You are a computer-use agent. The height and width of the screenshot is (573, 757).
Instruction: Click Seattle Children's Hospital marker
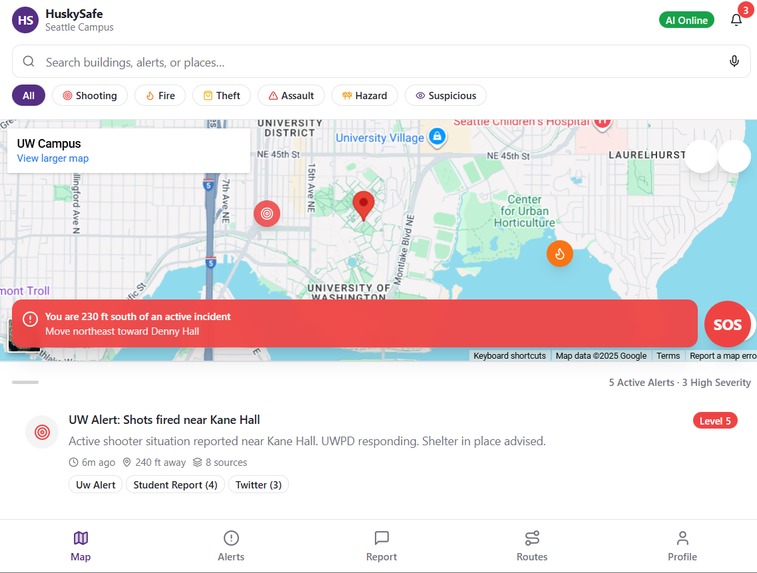point(602,123)
